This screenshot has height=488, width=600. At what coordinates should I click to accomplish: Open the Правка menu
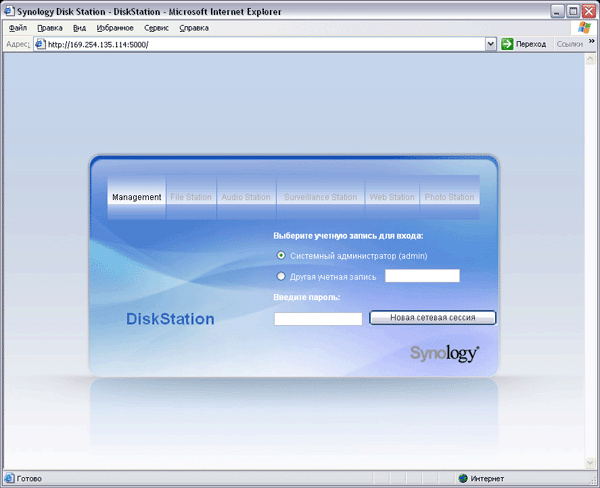coord(50,28)
